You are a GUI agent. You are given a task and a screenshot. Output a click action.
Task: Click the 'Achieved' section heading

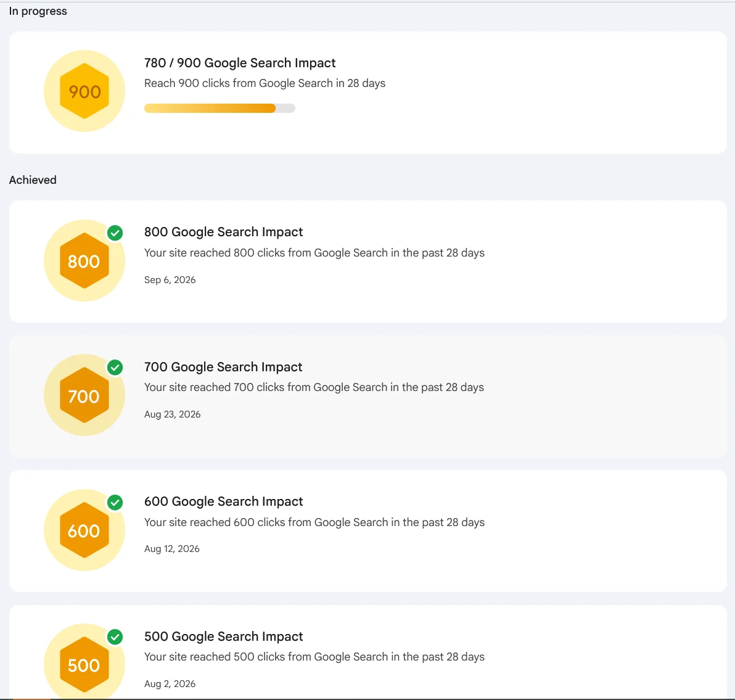pos(33,180)
